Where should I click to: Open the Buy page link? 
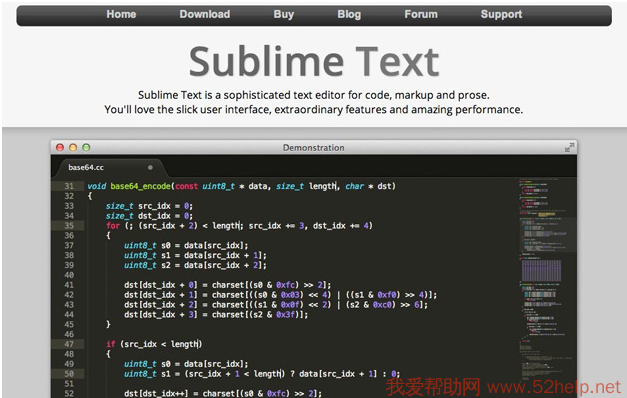click(284, 14)
